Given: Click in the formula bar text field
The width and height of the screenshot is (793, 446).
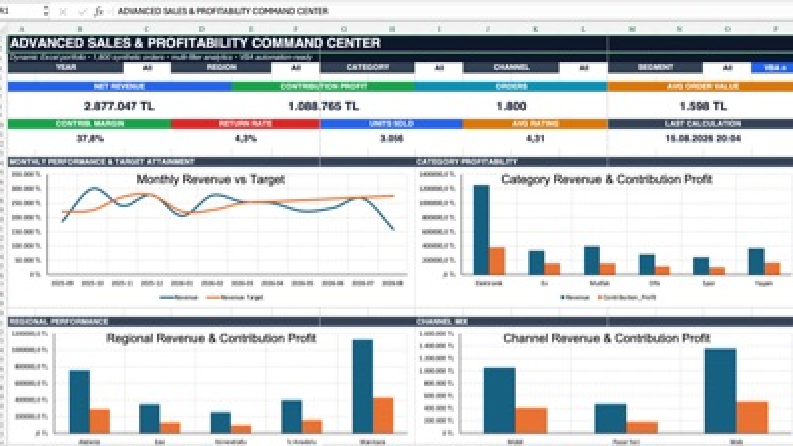Looking at the screenshot, I should [453, 11].
